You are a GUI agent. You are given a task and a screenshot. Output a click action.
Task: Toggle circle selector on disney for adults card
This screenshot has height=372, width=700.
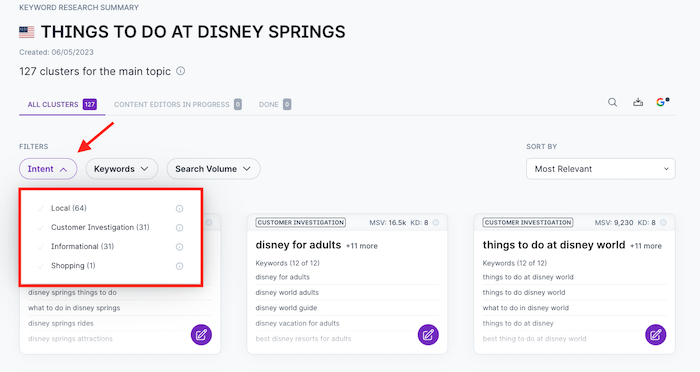point(436,222)
